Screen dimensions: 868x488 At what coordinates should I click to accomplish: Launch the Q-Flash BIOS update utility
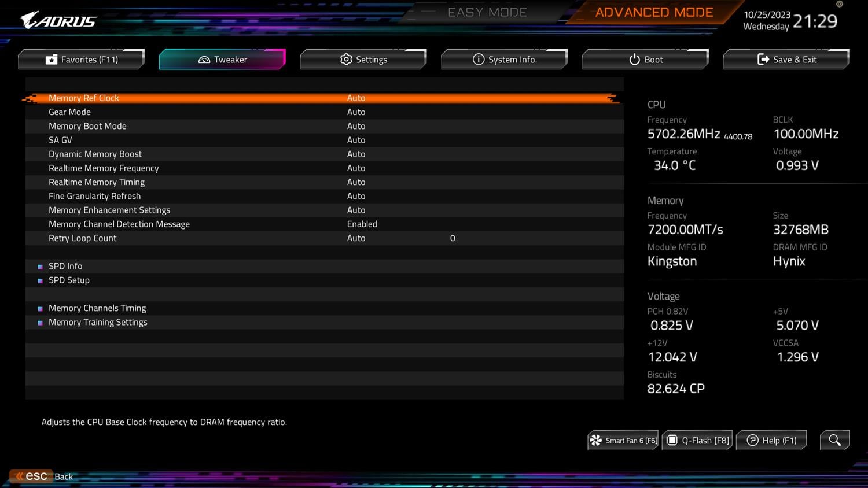coord(698,441)
